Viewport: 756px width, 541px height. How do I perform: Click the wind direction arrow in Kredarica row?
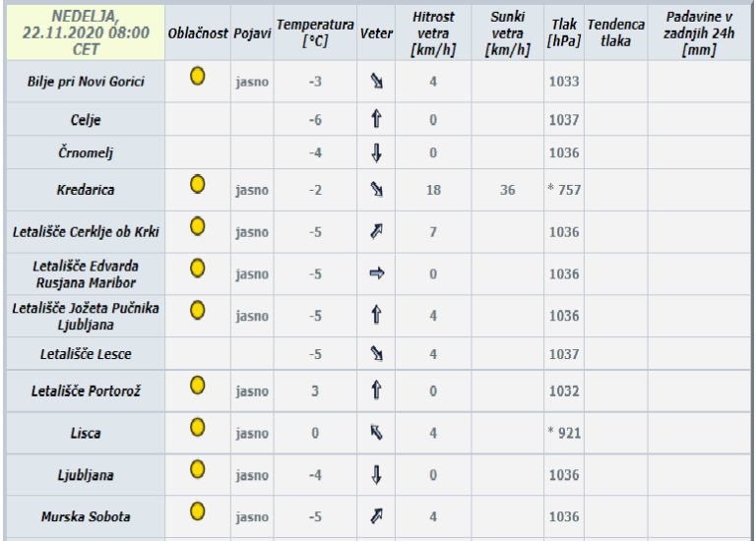[x=377, y=189]
